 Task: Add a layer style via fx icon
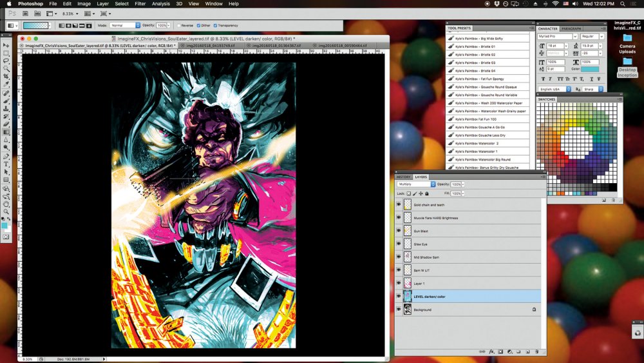point(491,352)
